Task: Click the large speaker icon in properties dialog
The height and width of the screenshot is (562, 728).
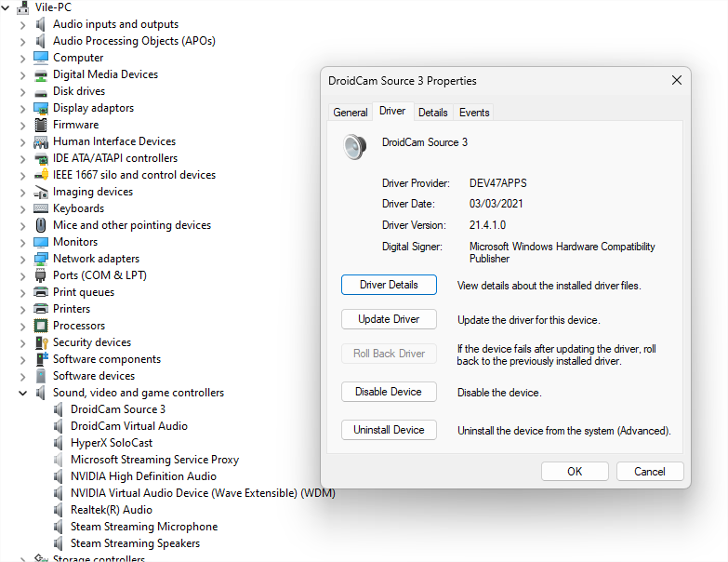Action: (x=355, y=146)
